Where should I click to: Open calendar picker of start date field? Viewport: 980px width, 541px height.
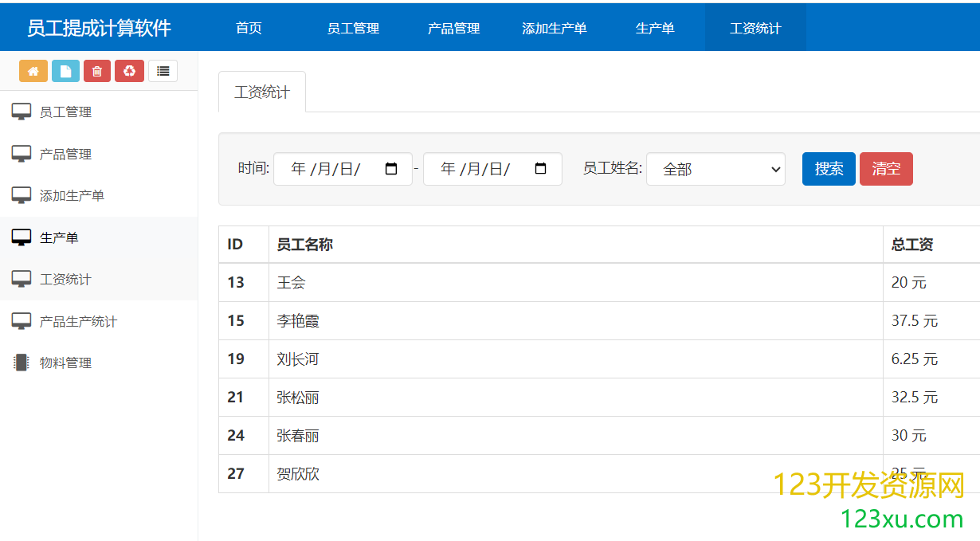(x=391, y=169)
